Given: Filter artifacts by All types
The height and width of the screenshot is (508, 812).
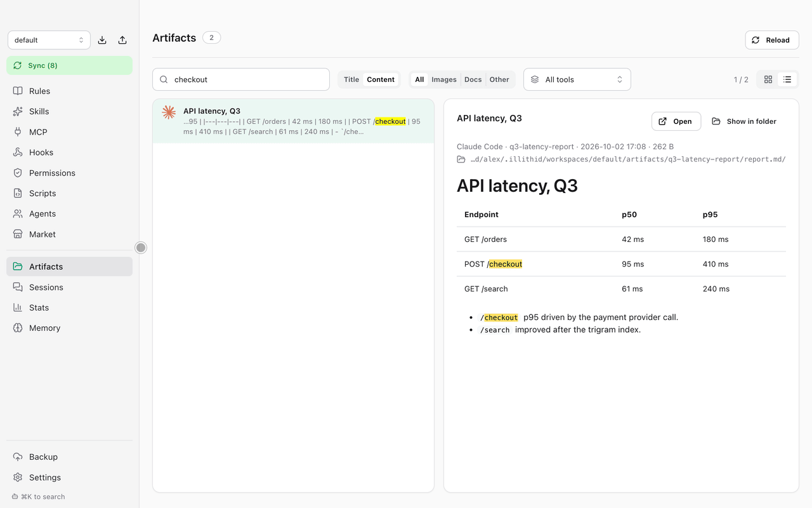Looking at the screenshot, I should coord(419,79).
